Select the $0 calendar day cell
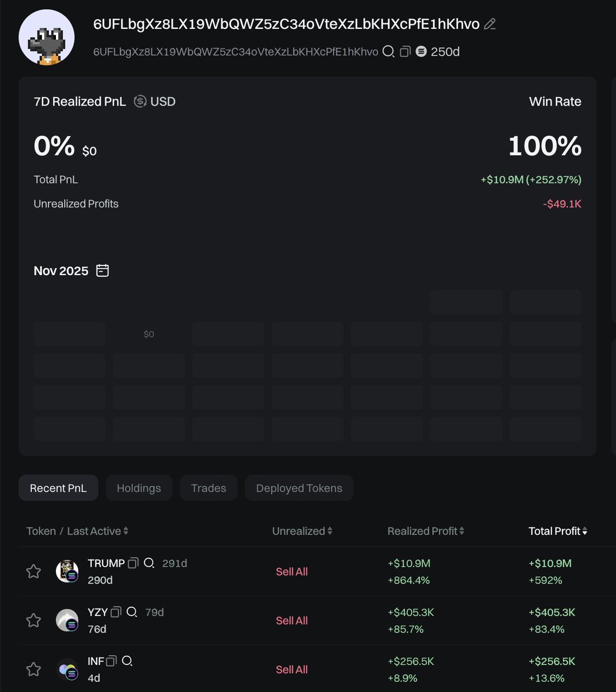This screenshot has height=692, width=616. coord(149,334)
